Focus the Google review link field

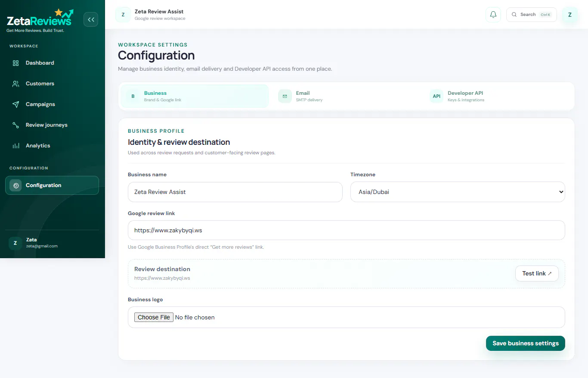[x=347, y=230]
